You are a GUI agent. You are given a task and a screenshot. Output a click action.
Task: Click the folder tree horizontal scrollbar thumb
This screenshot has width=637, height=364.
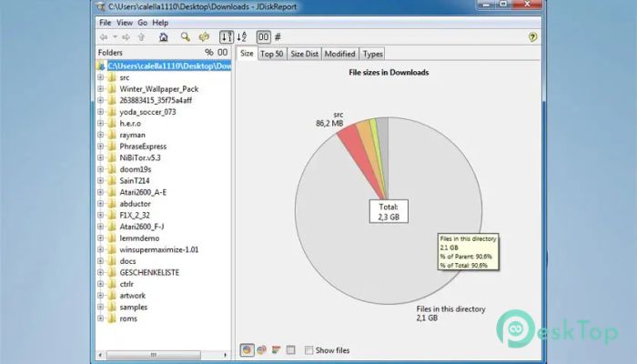[153, 355]
